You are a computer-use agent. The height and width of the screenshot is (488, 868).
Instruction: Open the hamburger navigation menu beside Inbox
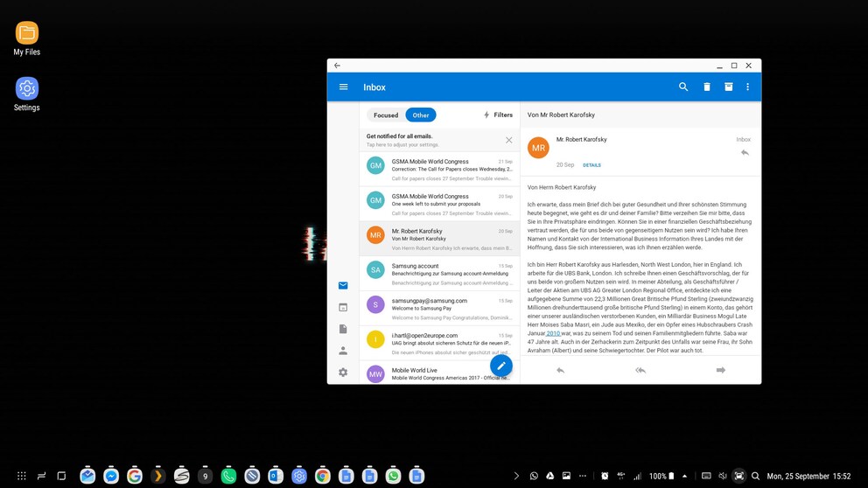(x=343, y=87)
